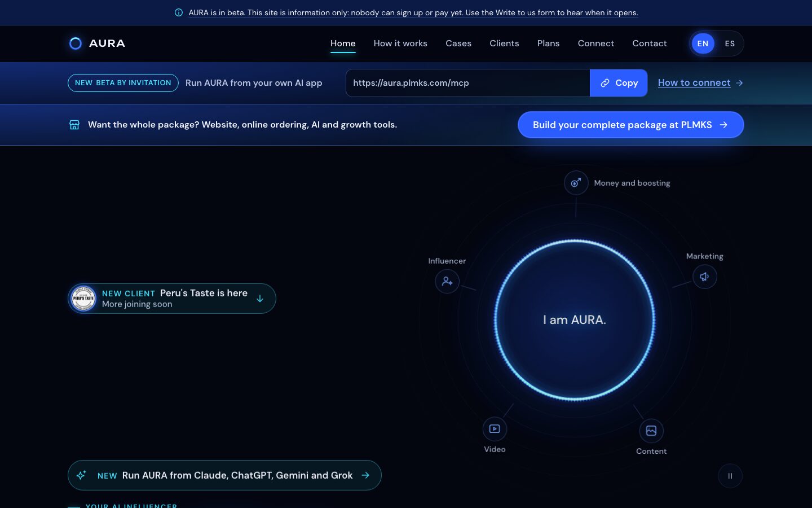
Task: Click the MCP URL input field
Action: tap(468, 83)
